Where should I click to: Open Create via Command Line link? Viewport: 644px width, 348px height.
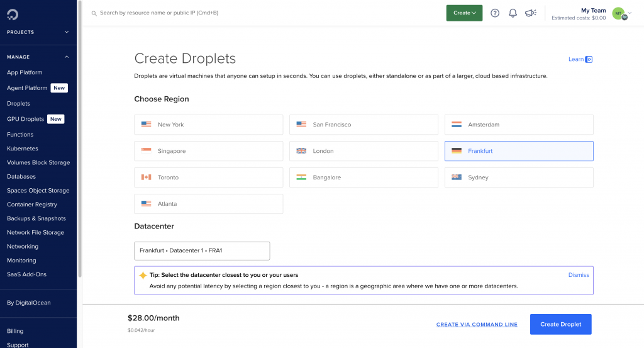(477, 325)
